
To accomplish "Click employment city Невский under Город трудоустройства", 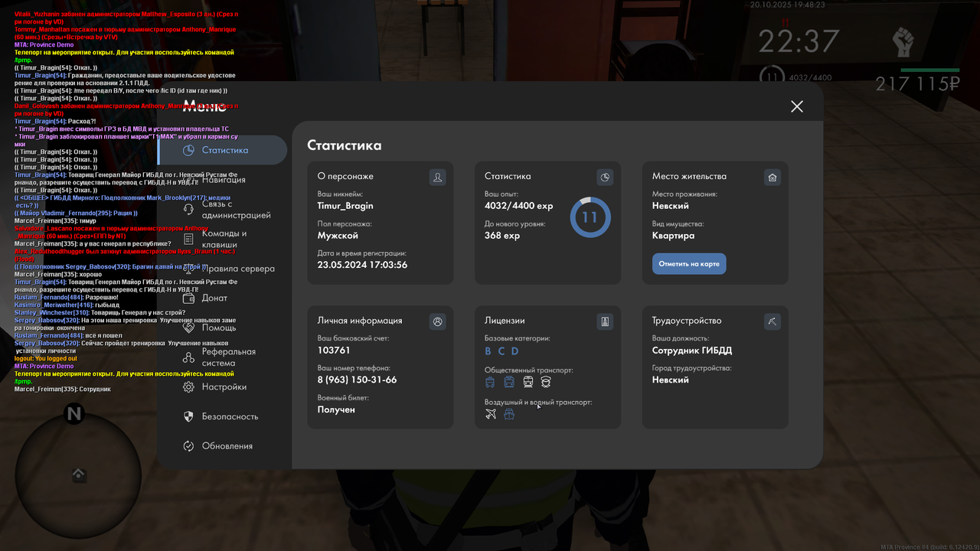I will coord(671,380).
